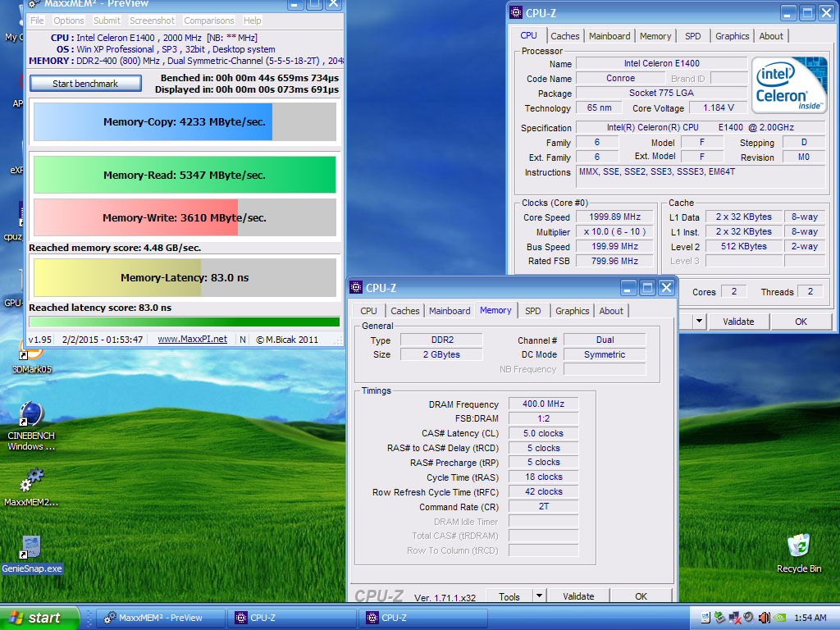The width and height of the screenshot is (840, 630).
Task: Switch to Memory tab in CPU-Z CPU window
Action: point(655,36)
